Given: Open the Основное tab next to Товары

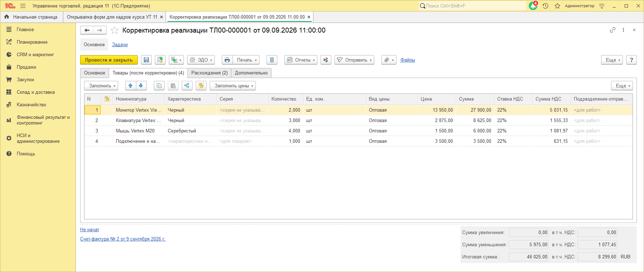Looking at the screenshot, I should pos(94,73).
